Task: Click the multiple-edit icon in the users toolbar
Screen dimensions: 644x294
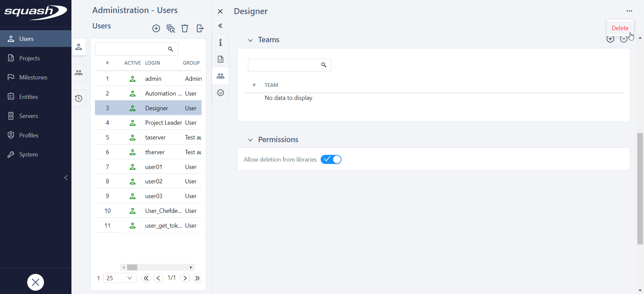Action: [x=171, y=28]
